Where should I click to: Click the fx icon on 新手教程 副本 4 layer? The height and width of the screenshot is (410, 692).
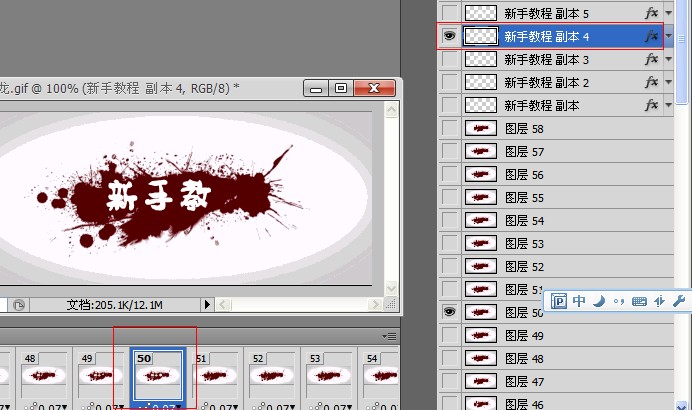tap(651, 36)
